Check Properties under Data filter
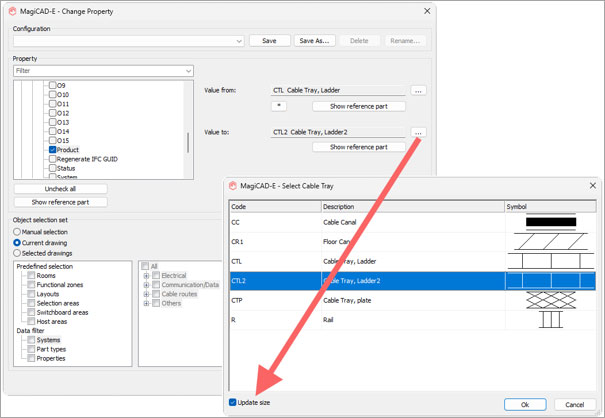 tap(31, 358)
